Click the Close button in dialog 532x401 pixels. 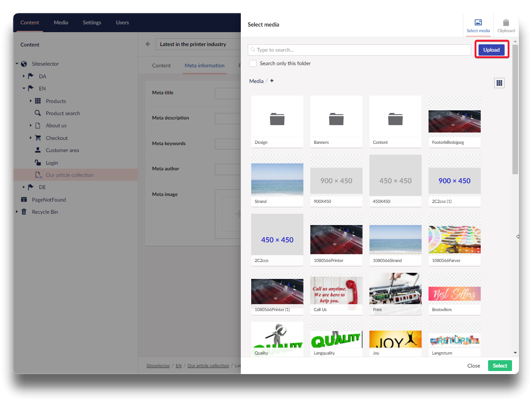474,365
